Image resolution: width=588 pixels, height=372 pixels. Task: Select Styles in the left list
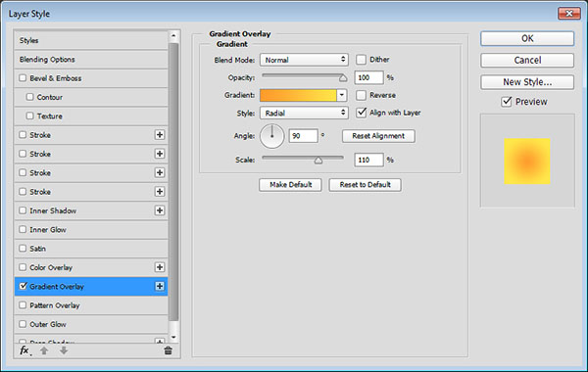(x=91, y=40)
